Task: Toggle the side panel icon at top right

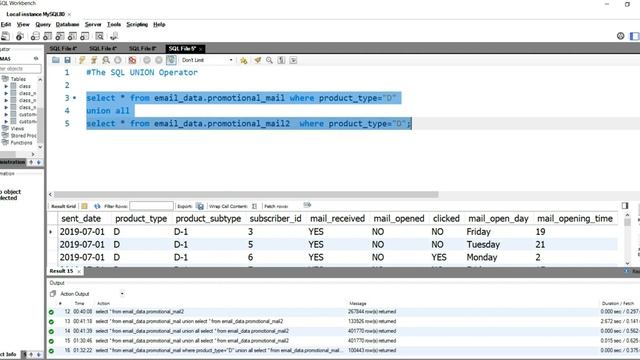Action: click(x=634, y=36)
